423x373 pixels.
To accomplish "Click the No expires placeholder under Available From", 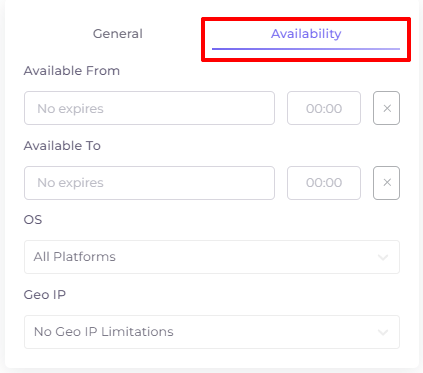I will tap(70, 109).
